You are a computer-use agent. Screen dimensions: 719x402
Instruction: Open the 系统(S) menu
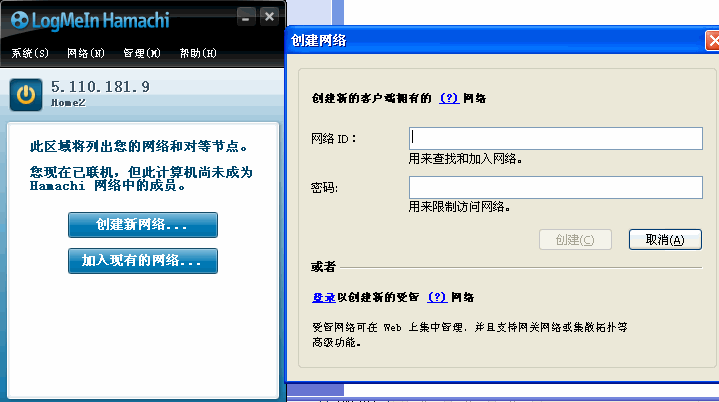pos(30,53)
